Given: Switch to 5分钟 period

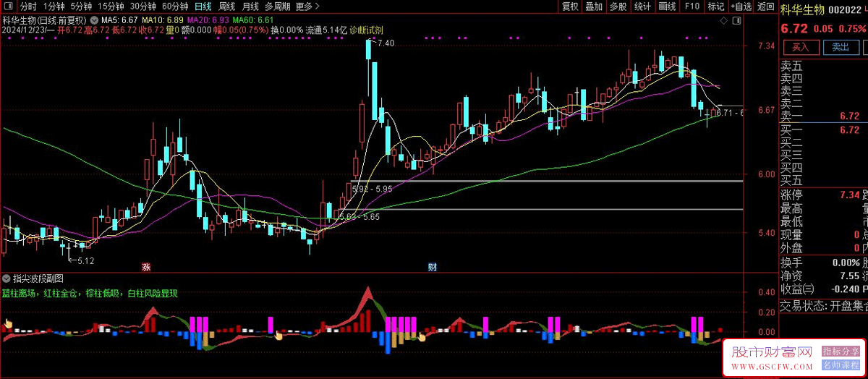Looking at the screenshot, I should pos(82,7).
